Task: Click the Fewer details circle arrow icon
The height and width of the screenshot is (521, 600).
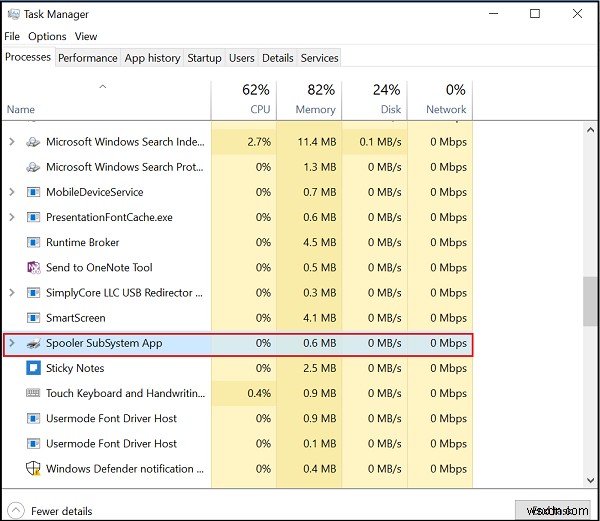Action: [16, 510]
